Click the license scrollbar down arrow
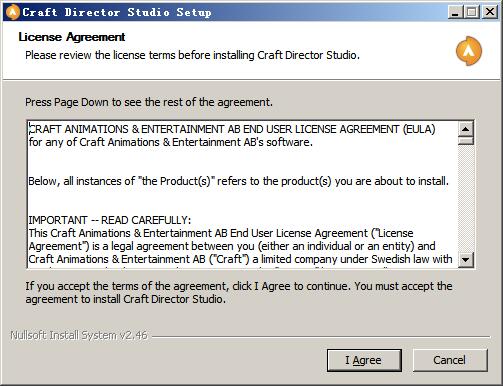 pyautogui.click(x=466, y=259)
